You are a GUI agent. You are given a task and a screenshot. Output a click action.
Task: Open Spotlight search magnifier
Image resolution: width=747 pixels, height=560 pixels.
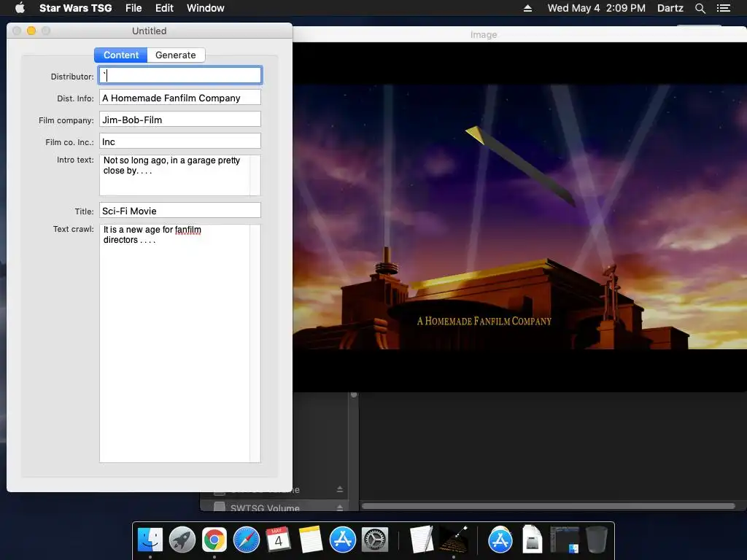tap(700, 8)
